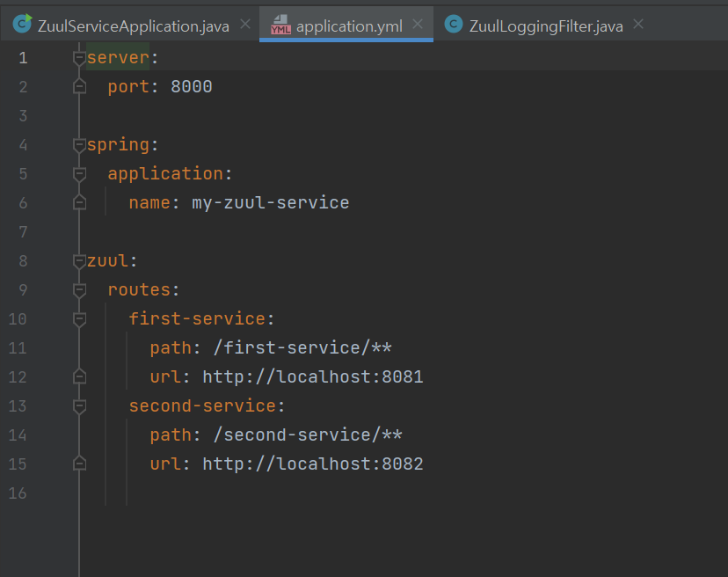Click the path key on line 11

click(171, 348)
